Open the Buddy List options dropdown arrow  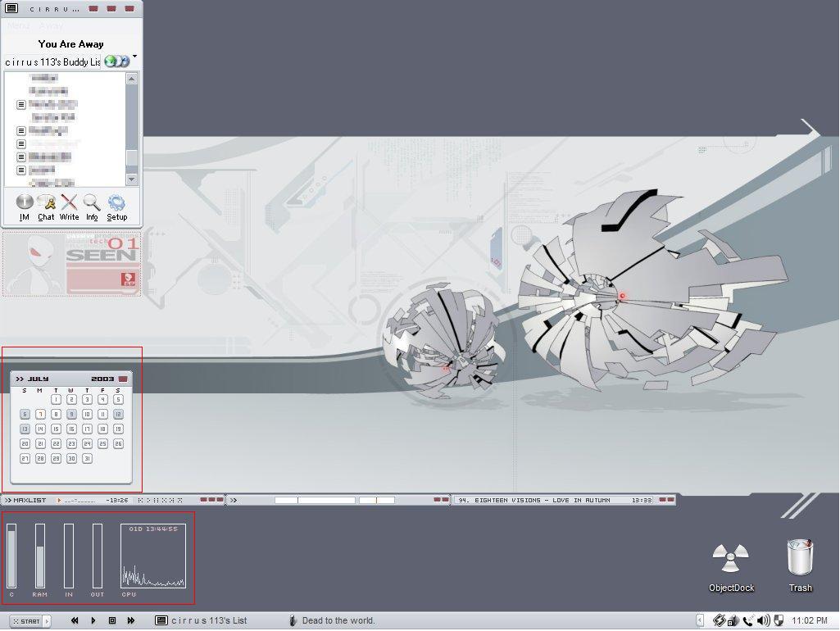tap(134, 56)
